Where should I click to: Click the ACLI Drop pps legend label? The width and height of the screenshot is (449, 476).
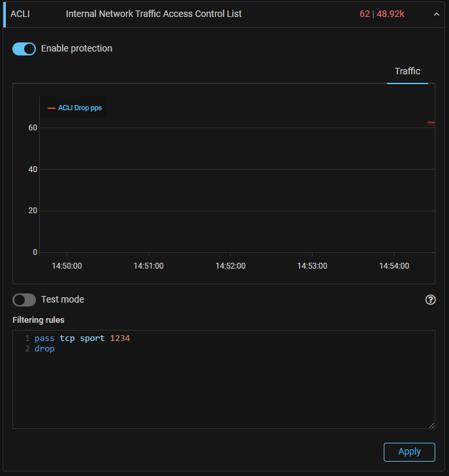pyautogui.click(x=80, y=108)
